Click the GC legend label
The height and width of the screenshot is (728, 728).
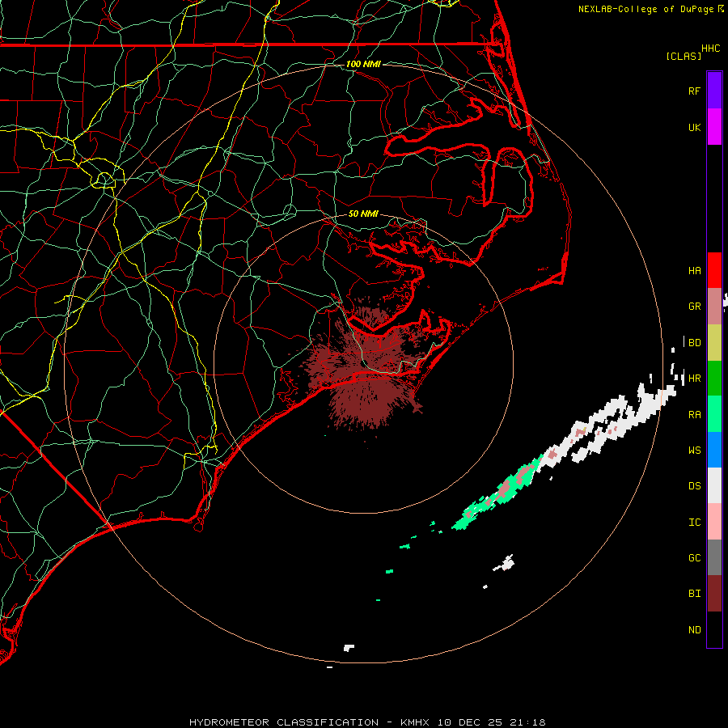pos(695,558)
